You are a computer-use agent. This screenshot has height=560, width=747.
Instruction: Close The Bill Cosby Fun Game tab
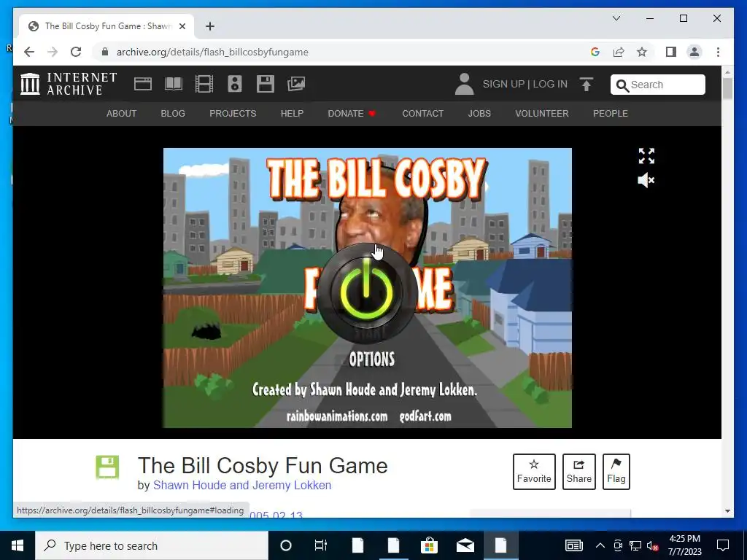(x=182, y=26)
